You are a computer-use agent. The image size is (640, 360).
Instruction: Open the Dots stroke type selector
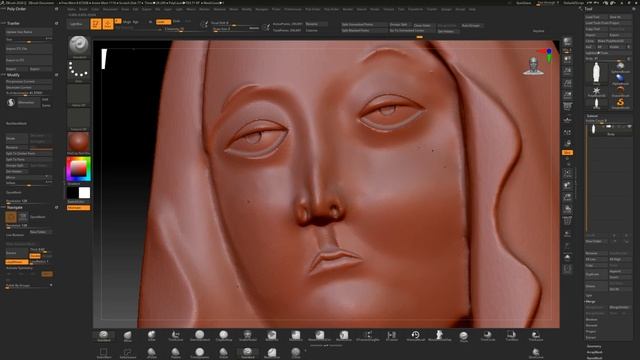(x=78, y=70)
